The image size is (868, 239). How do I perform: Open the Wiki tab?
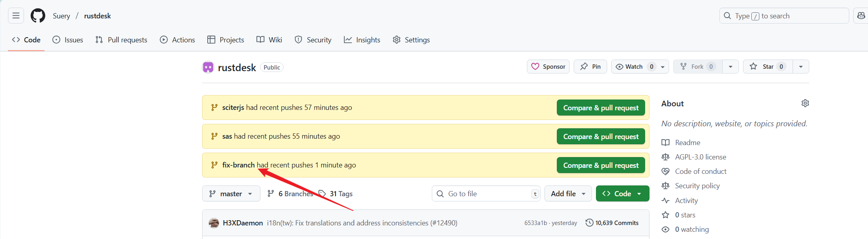click(x=269, y=40)
